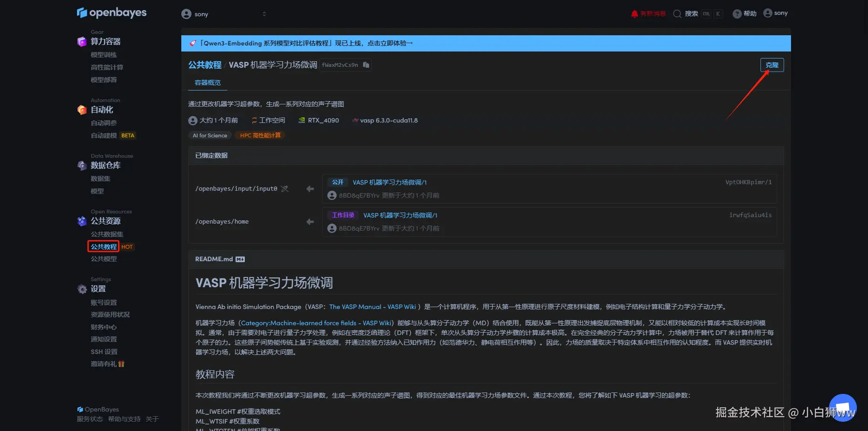Open the chat support bubble

(x=842, y=408)
